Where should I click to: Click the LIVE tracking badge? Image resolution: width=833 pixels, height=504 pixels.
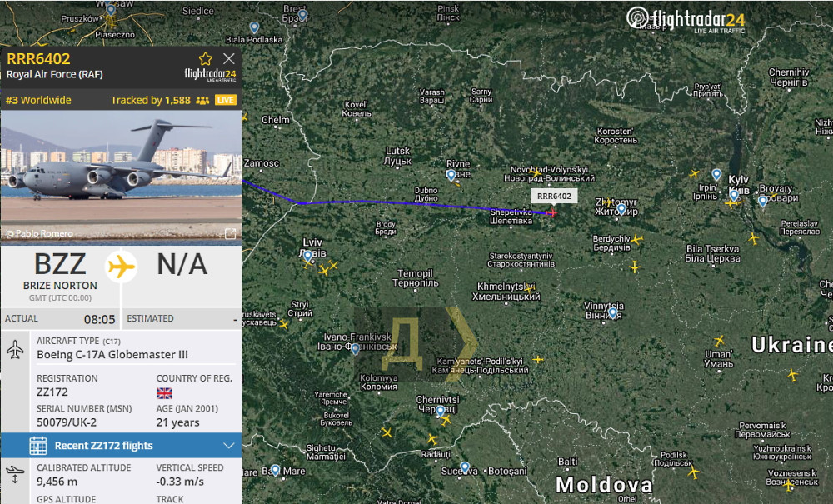tap(225, 100)
